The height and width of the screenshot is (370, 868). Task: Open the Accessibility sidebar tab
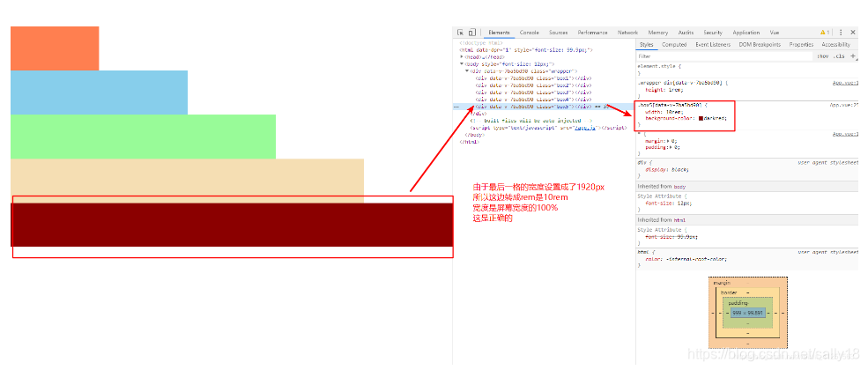coord(836,44)
